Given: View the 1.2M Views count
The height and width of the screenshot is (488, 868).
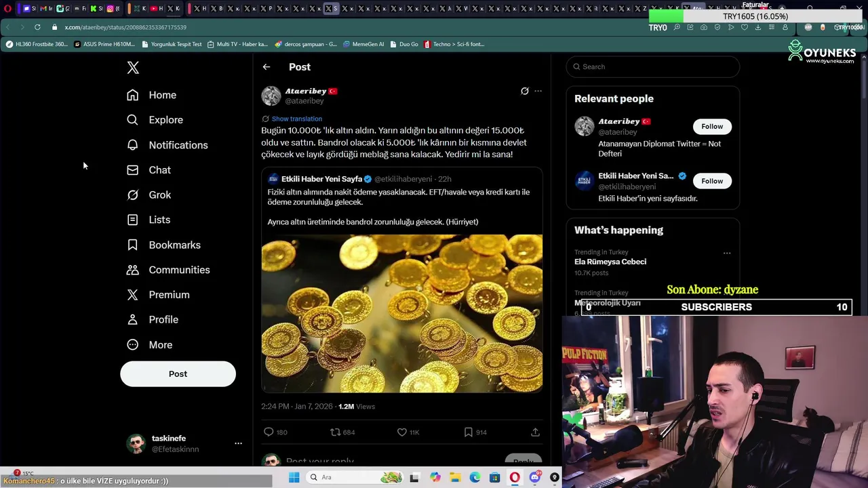Looking at the screenshot, I should (357, 406).
